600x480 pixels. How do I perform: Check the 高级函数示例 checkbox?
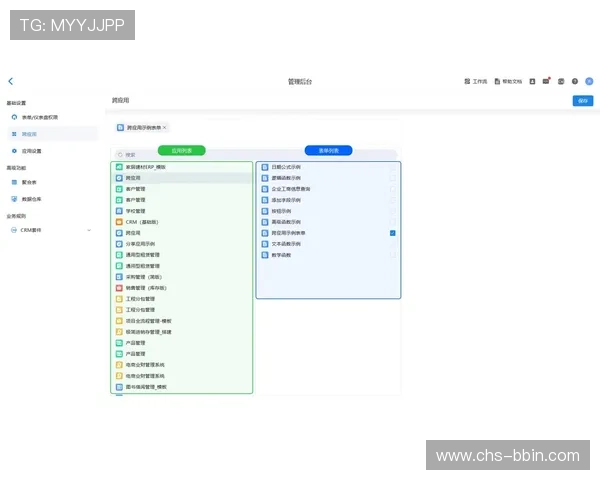[x=393, y=222]
